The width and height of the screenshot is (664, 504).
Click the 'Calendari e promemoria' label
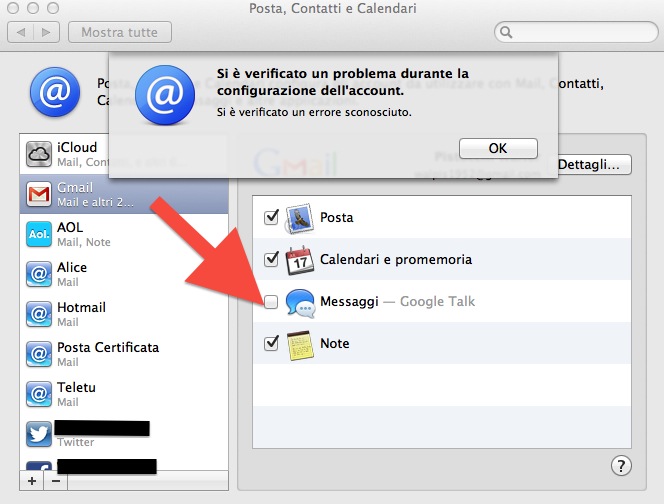(x=396, y=259)
